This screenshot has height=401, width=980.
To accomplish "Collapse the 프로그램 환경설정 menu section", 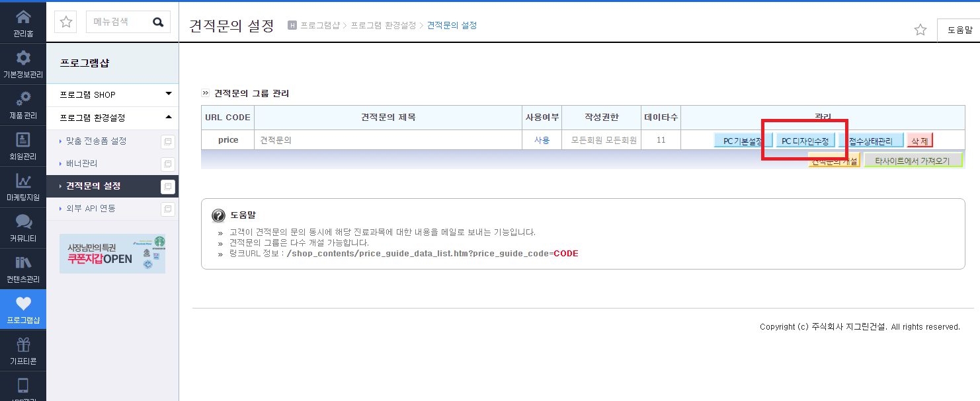I will click(x=112, y=118).
